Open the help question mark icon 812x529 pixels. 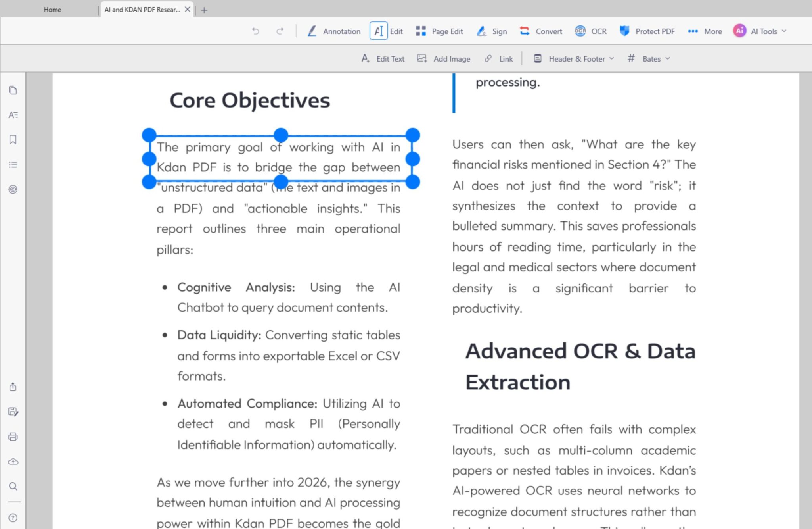(x=13, y=518)
